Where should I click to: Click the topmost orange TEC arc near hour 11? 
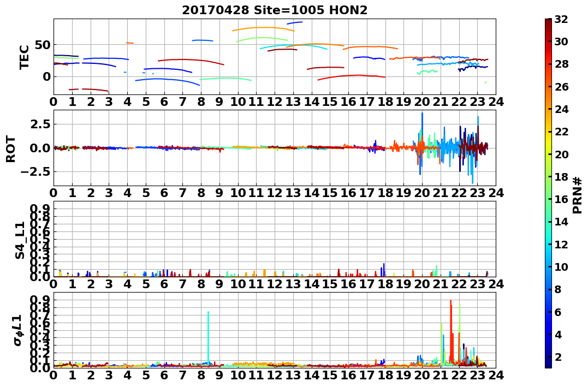(263, 28)
